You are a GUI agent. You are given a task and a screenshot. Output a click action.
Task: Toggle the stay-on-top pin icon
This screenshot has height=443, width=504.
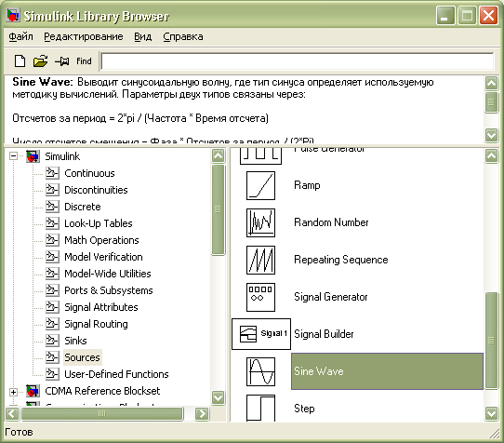tap(62, 60)
